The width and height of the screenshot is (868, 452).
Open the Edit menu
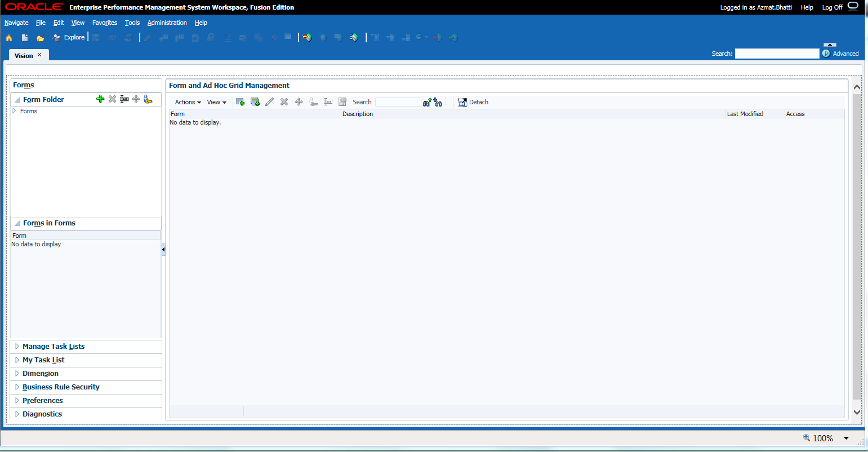click(x=59, y=23)
